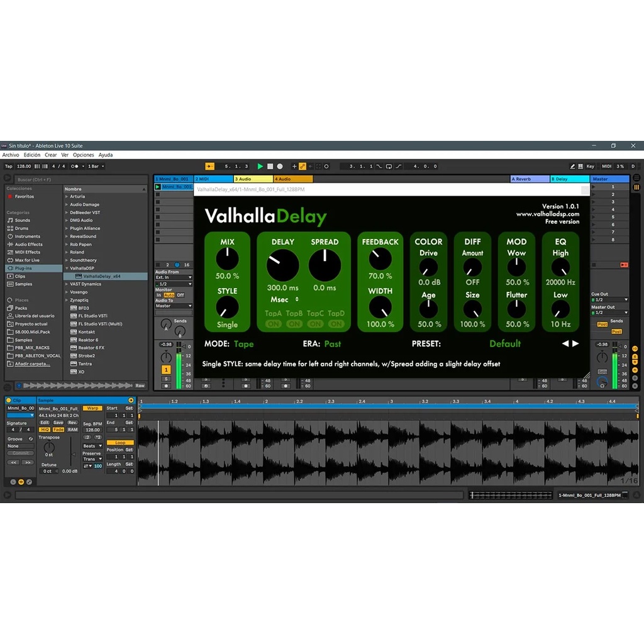The height and width of the screenshot is (644, 644).
Task: Click the Rev. reverse sample button
Action: click(73, 423)
